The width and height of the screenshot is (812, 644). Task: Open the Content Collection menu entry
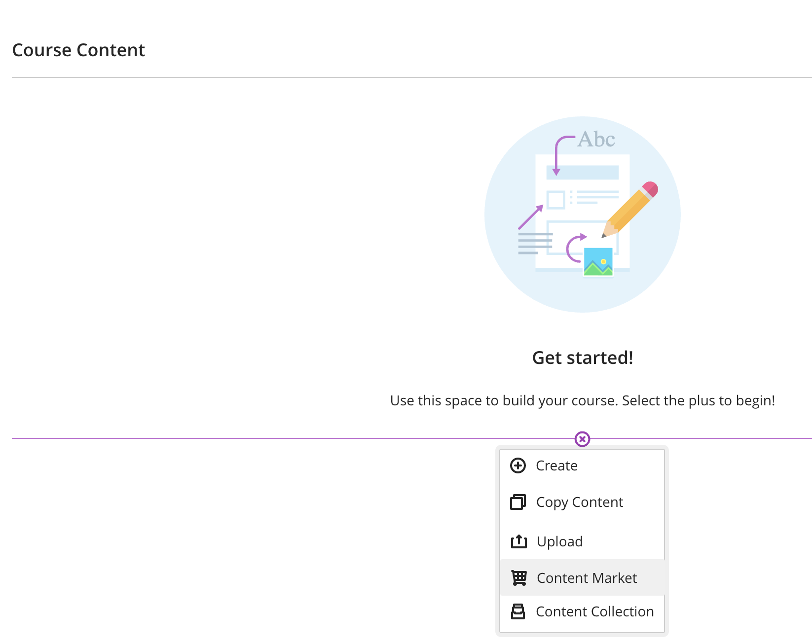[594, 611]
